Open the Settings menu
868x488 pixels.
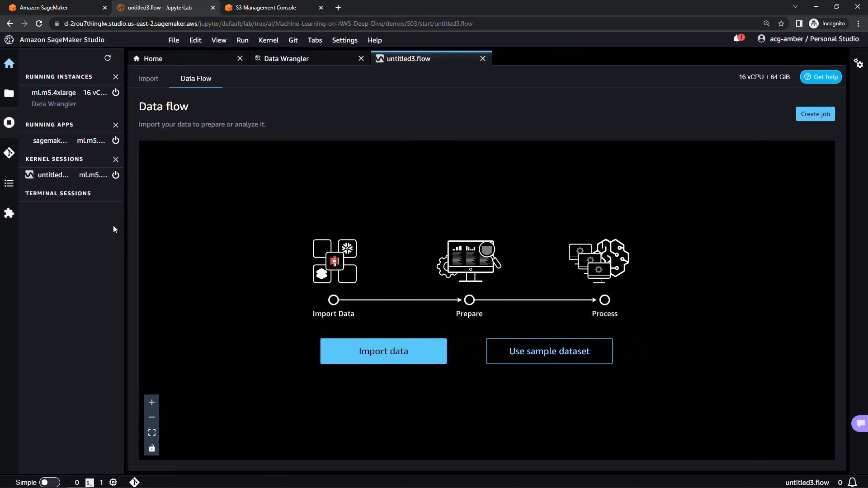[344, 40]
